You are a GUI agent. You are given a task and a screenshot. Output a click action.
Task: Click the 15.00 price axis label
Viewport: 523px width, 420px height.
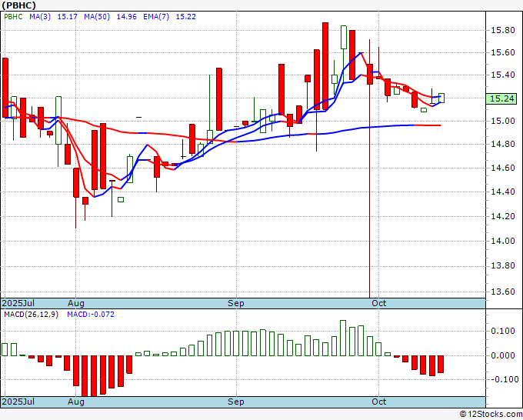pyautogui.click(x=503, y=121)
